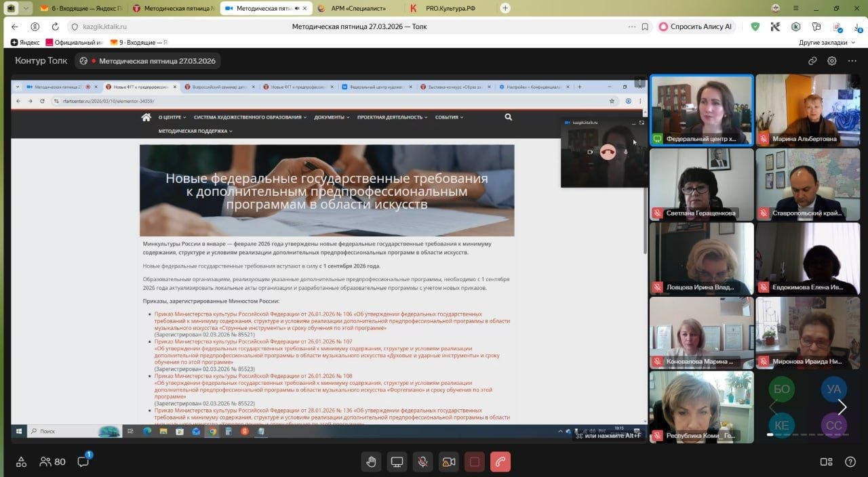Leave the call with the red phone button
Image resolution: width=868 pixels, height=477 pixels.
500,462
